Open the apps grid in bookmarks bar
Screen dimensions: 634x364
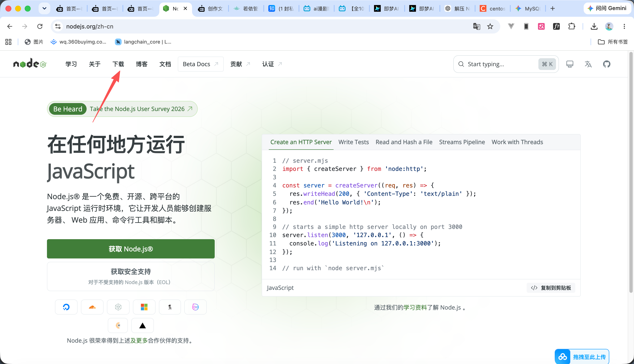(8, 42)
